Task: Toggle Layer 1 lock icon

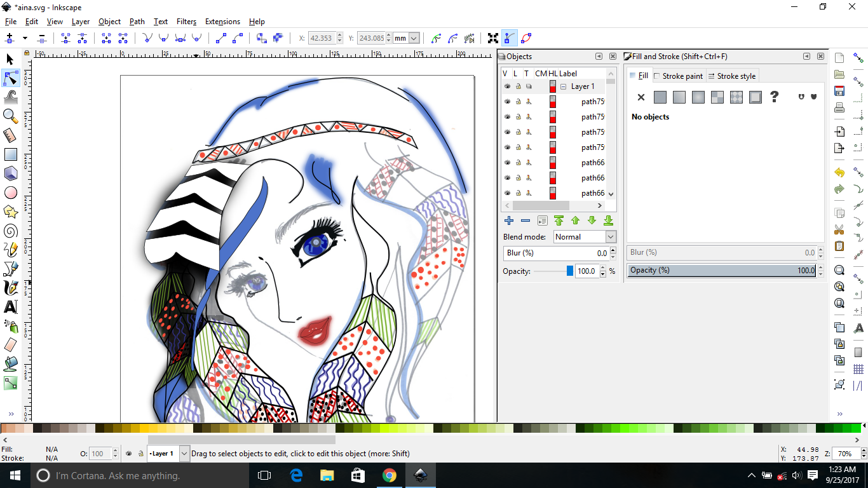Action: (x=518, y=86)
